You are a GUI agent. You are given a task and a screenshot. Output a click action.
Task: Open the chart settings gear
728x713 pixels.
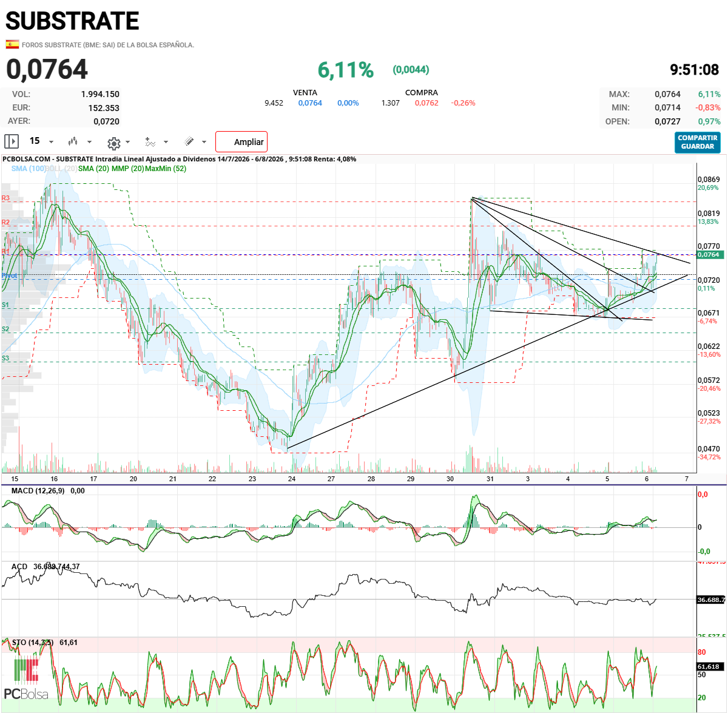[113, 143]
